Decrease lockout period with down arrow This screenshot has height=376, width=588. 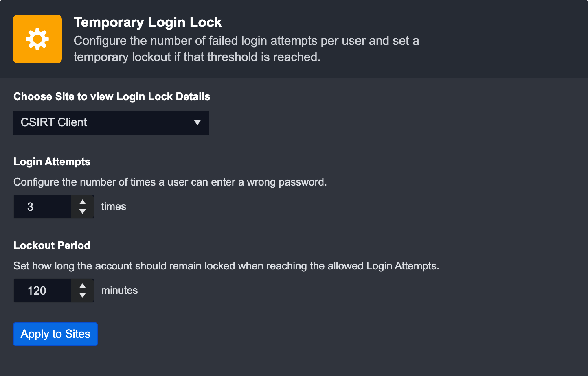[x=83, y=295]
